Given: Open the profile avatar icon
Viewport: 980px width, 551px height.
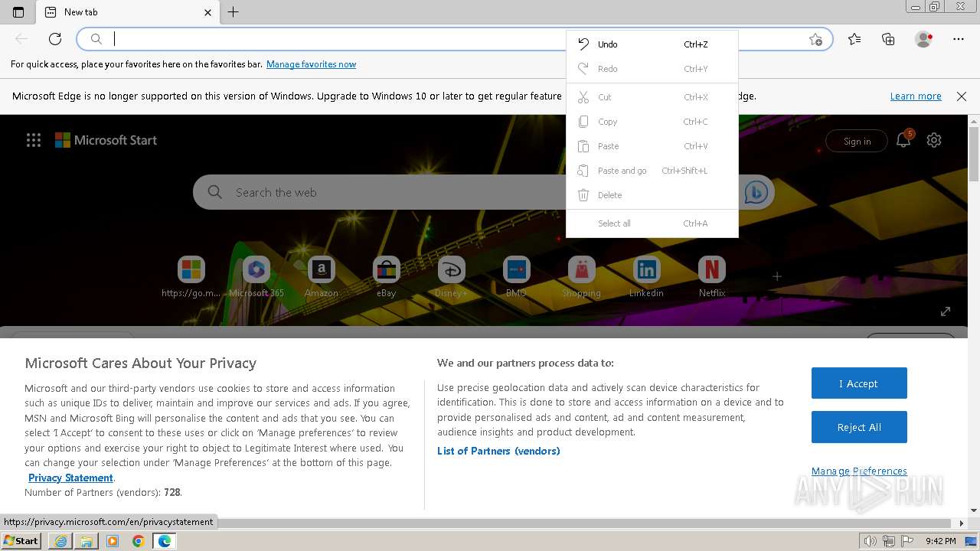Looking at the screenshot, I should click(924, 39).
